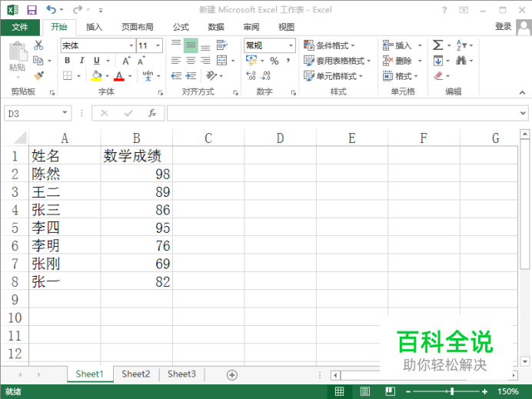This screenshot has width=532, height=399.
Task: Toggle Italic formatting
Action: pyautogui.click(x=81, y=61)
